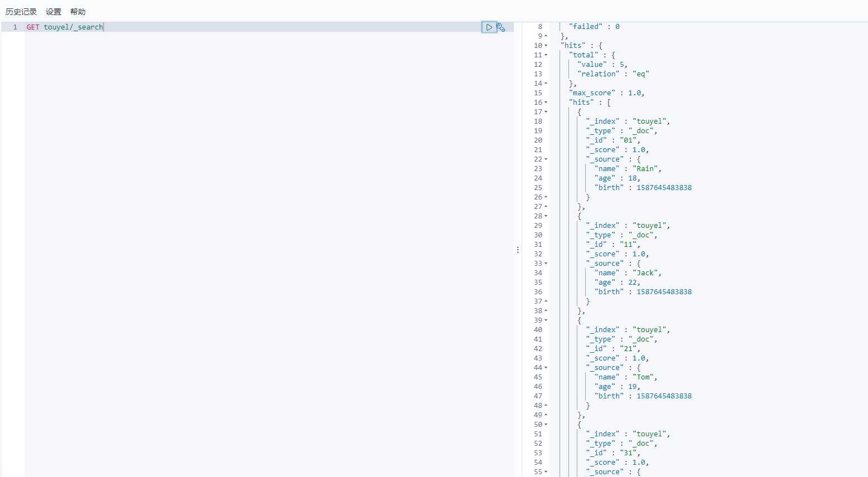Click the fold-end arrow at line 9
Image resolution: width=868 pixels, height=477 pixels.
click(x=546, y=36)
